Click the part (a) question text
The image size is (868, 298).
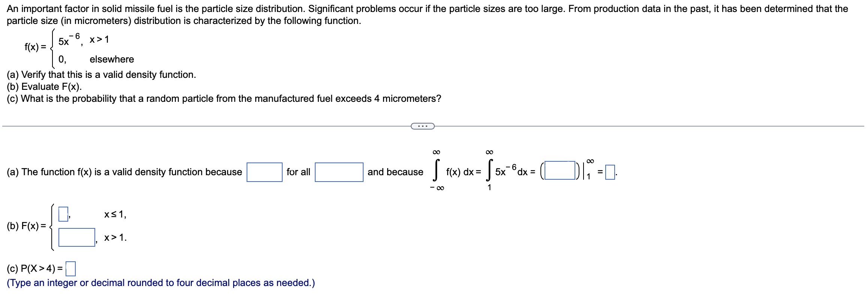(101, 74)
